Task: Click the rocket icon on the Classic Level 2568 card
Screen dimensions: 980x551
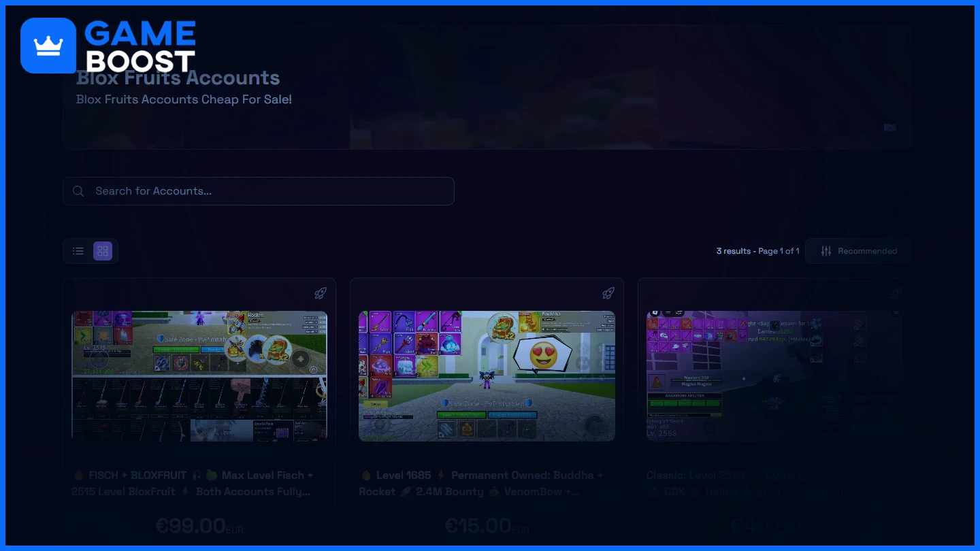Action: (896, 293)
